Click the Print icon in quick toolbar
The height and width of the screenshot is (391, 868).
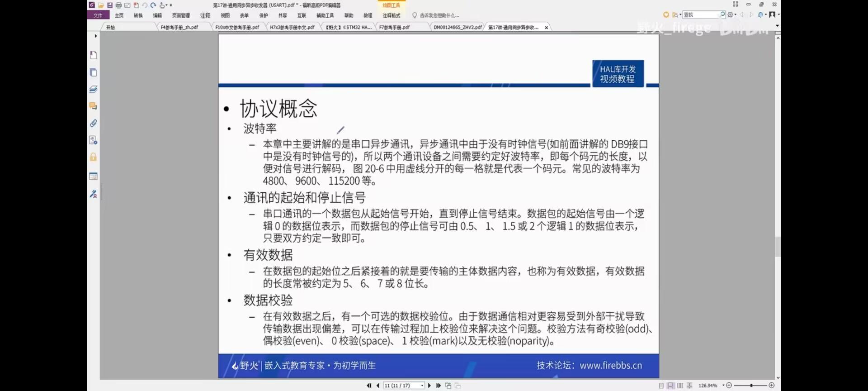click(118, 5)
